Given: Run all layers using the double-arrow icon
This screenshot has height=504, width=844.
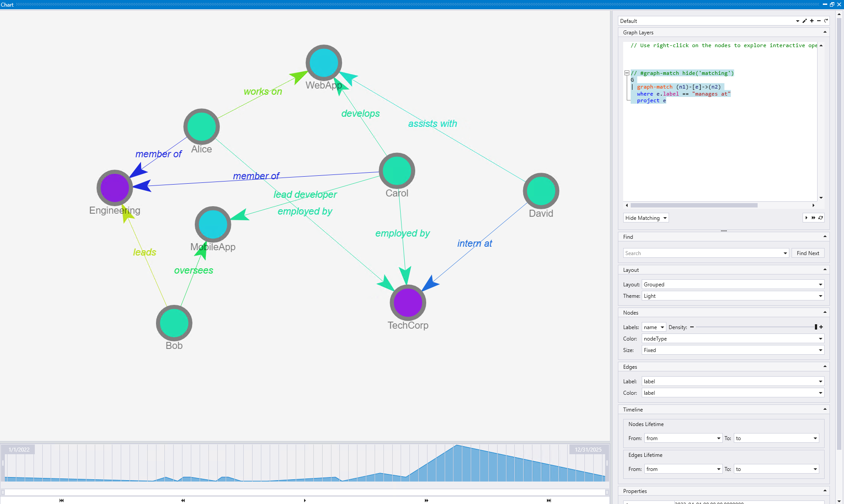Looking at the screenshot, I should coord(813,218).
